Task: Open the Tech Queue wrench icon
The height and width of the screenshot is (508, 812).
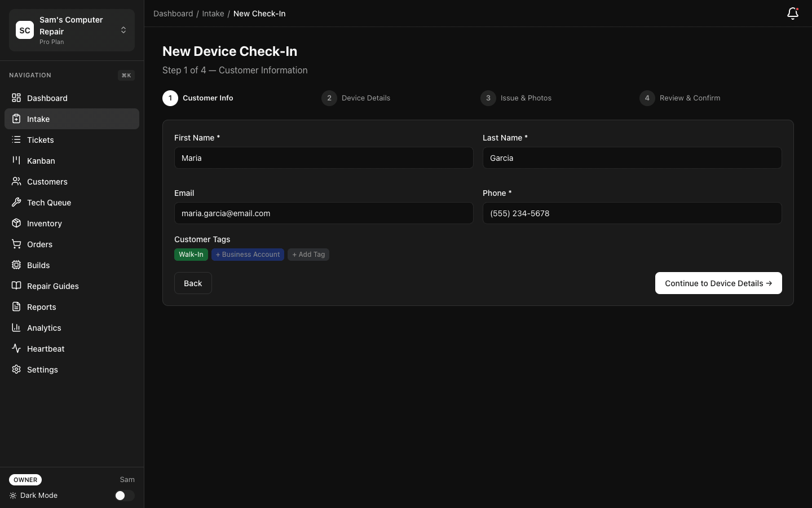Action: point(16,203)
